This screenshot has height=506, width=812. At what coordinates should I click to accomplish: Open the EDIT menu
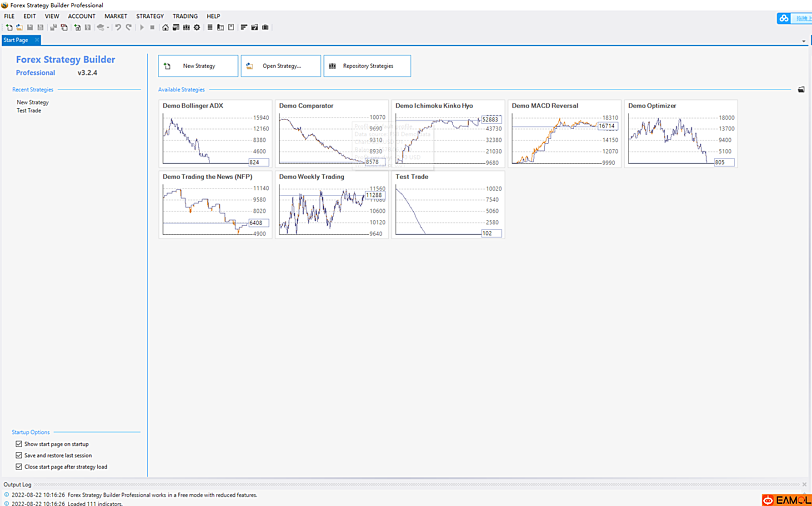[30, 16]
